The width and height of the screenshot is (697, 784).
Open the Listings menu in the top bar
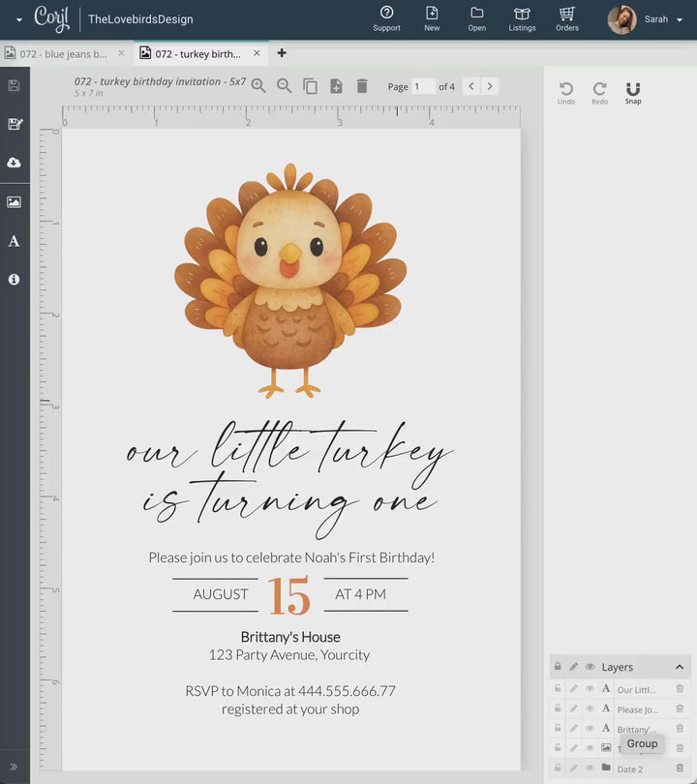coord(522,18)
